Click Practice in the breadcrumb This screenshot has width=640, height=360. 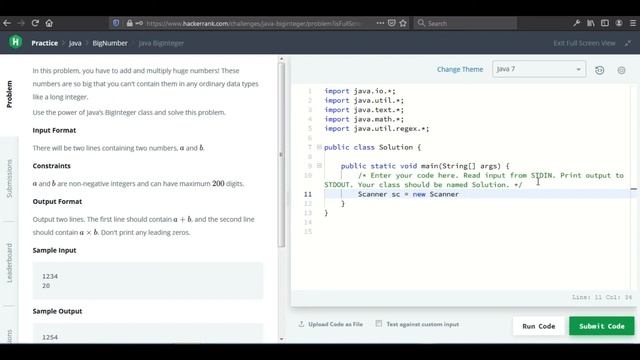(44, 43)
